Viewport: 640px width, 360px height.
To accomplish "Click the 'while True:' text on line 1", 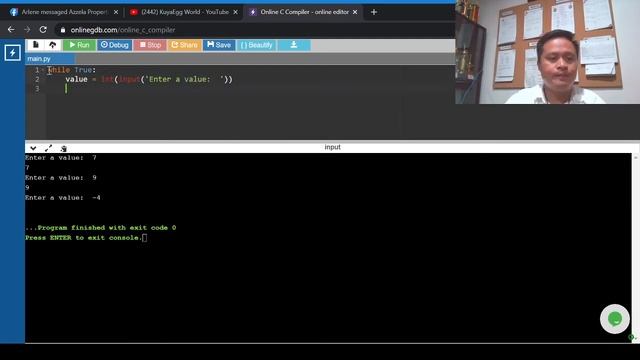I will pos(72,70).
